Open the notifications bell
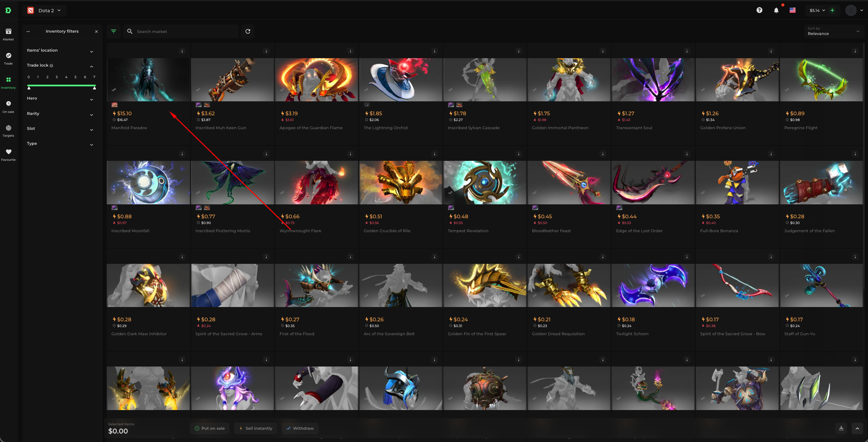This screenshot has height=442, width=868. (x=776, y=11)
